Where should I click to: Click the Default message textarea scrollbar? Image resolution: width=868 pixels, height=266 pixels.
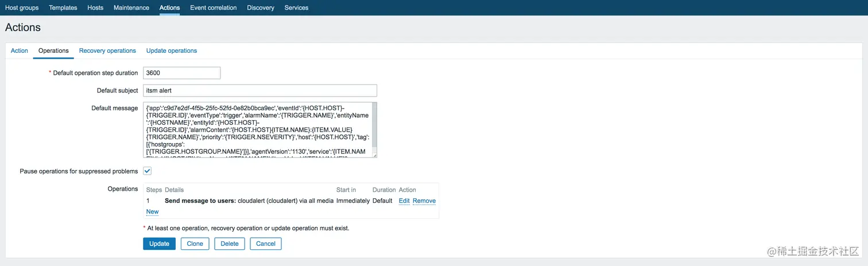tap(374, 126)
